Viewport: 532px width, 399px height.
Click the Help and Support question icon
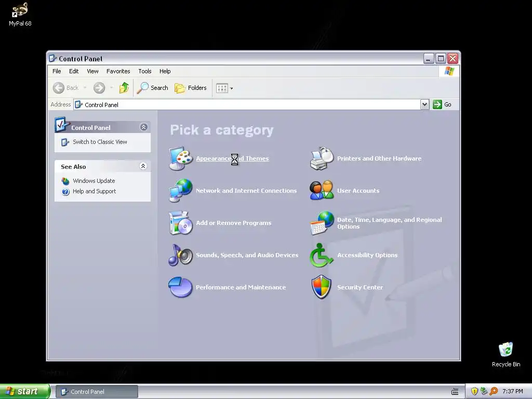tap(65, 192)
